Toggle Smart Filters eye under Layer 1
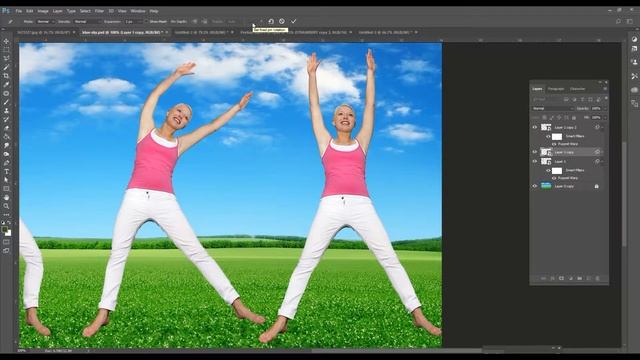640x360 pixels. [x=548, y=171]
